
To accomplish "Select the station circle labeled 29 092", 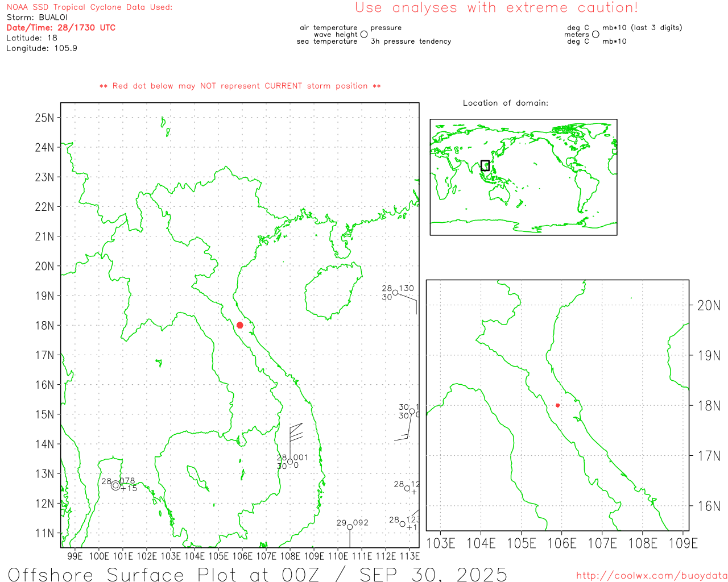I will [350, 527].
